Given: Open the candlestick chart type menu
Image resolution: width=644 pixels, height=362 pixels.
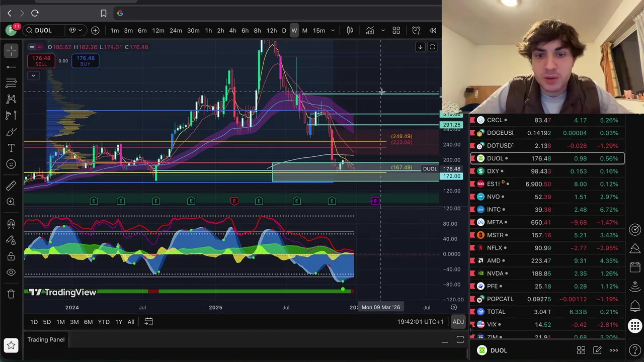Looking at the screenshot, I should pos(350,31).
